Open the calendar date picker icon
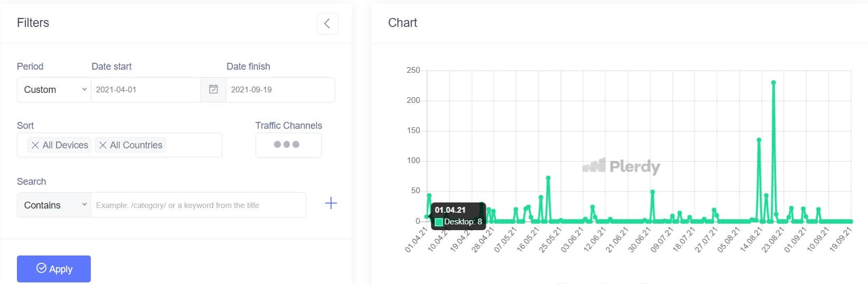 (213, 90)
